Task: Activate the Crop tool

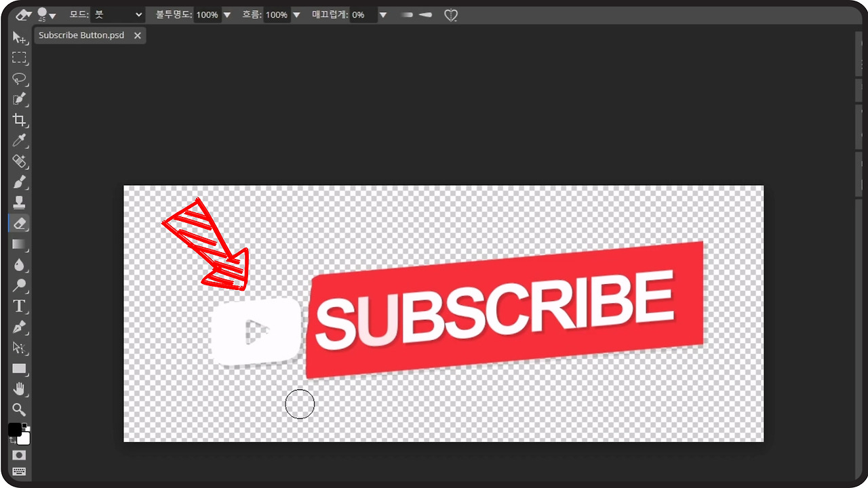Action: coord(19,120)
